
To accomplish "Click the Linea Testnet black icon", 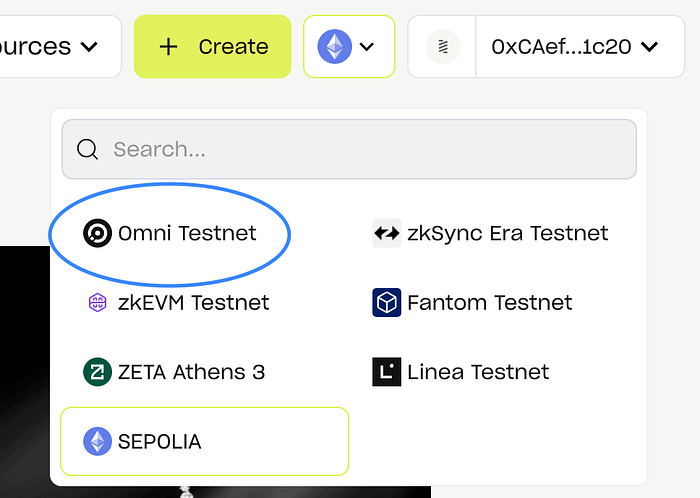I will 386,372.
